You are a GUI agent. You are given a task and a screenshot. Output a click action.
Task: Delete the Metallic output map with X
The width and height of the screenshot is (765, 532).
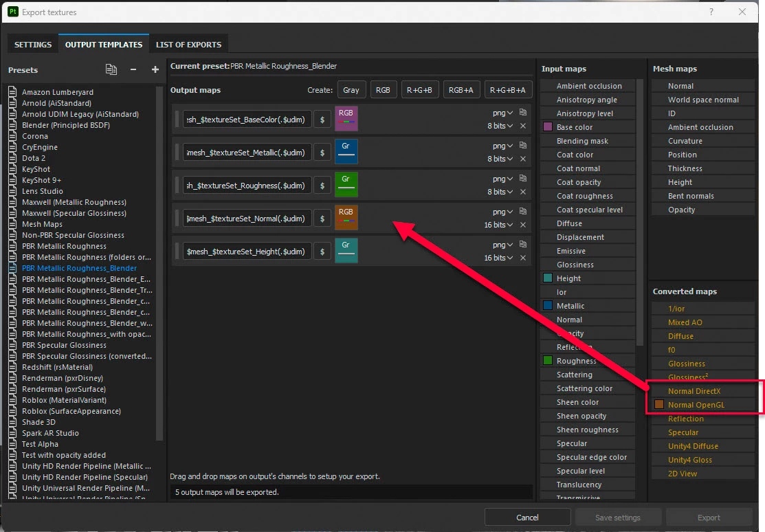523,159
